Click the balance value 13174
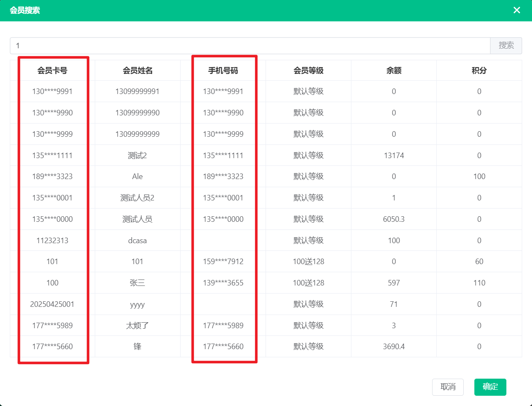The width and height of the screenshot is (532, 406). [x=394, y=156]
